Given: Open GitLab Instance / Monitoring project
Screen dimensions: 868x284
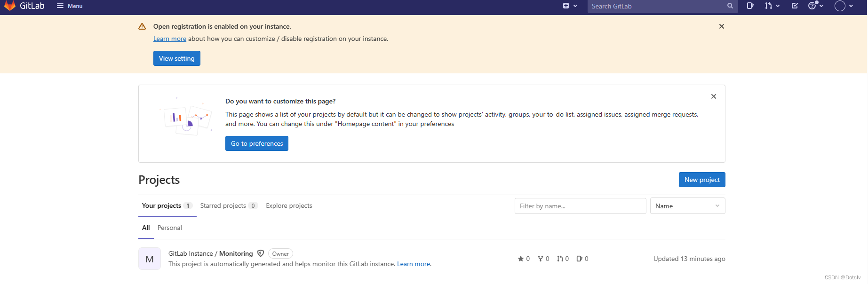Looking at the screenshot, I should (x=211, y=253).
